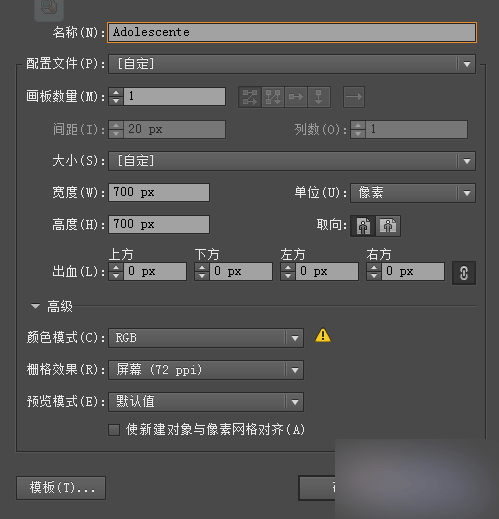Choose the portrait orientation icon
Screen dimensions: 499x519
363,226
